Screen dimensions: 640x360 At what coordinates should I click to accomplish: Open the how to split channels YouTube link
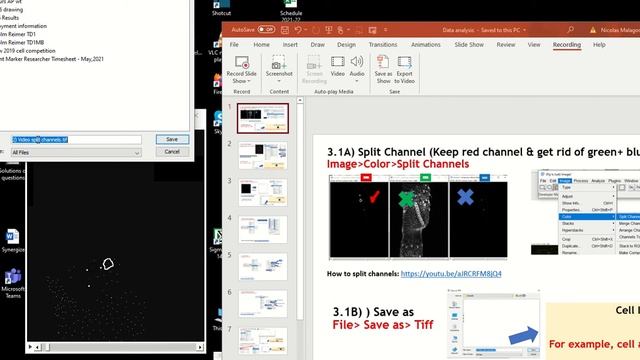[x=451, y=273]
